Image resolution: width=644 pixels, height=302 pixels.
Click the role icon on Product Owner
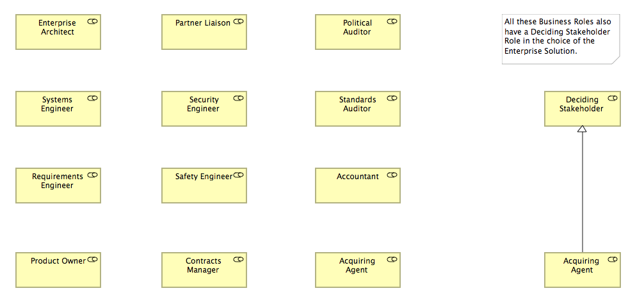(92, 259)
